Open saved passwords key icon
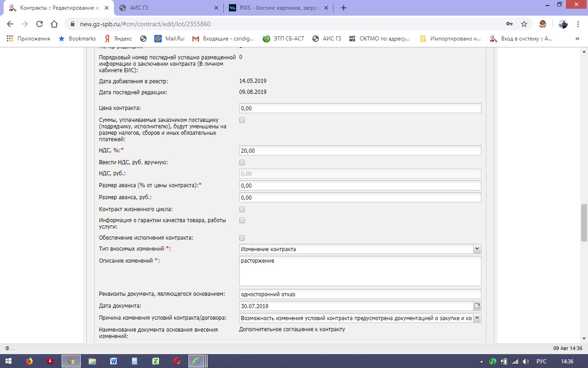 pos(509,24)
